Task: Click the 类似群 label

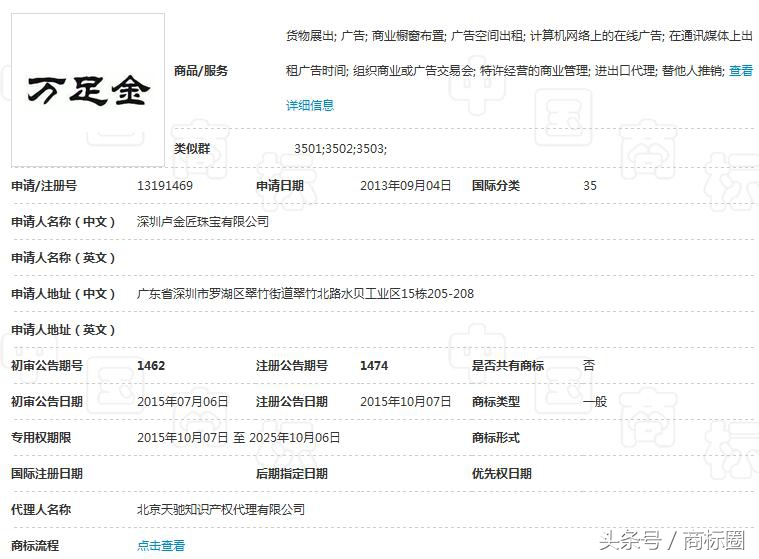Action: 192,148
